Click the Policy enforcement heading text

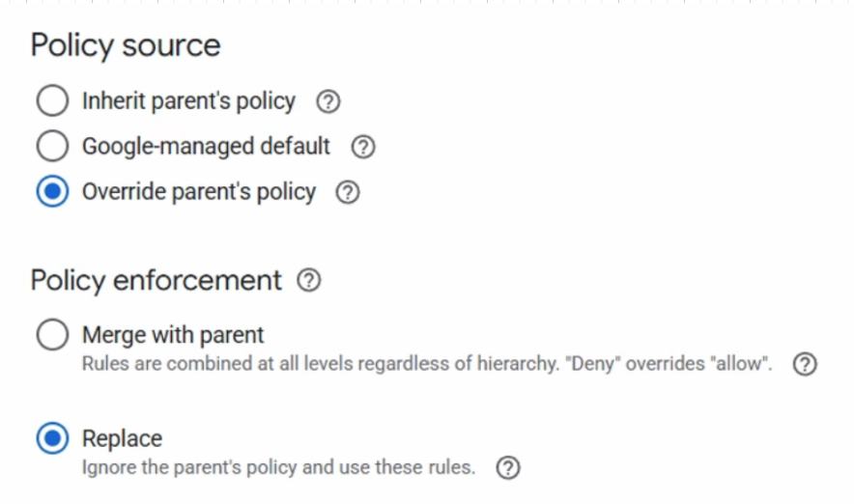(x=156, y=281)
